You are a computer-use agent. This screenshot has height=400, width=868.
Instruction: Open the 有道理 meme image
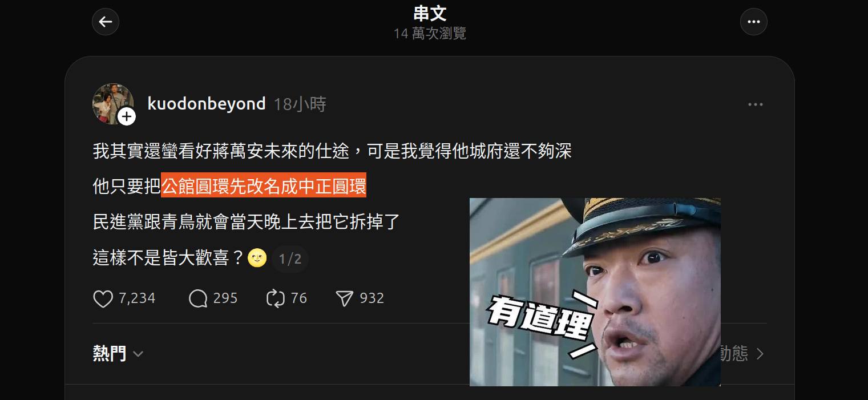595,292
